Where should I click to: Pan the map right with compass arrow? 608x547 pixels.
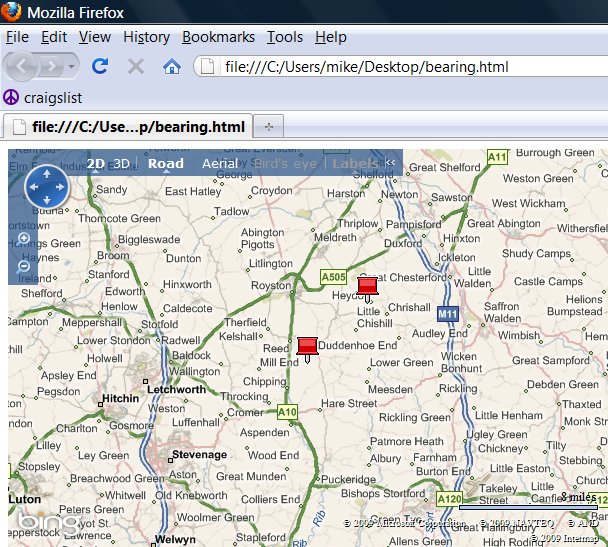(60, 187)
